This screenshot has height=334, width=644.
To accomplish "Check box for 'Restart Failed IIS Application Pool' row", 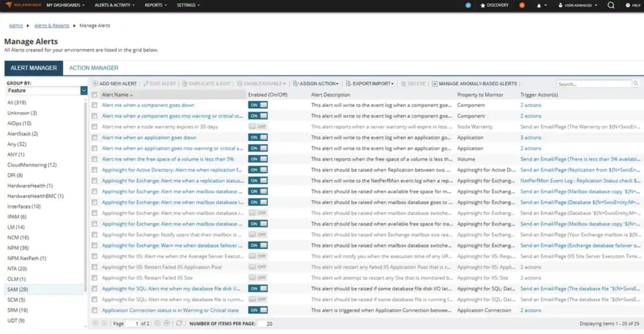I will coord(94,267).
